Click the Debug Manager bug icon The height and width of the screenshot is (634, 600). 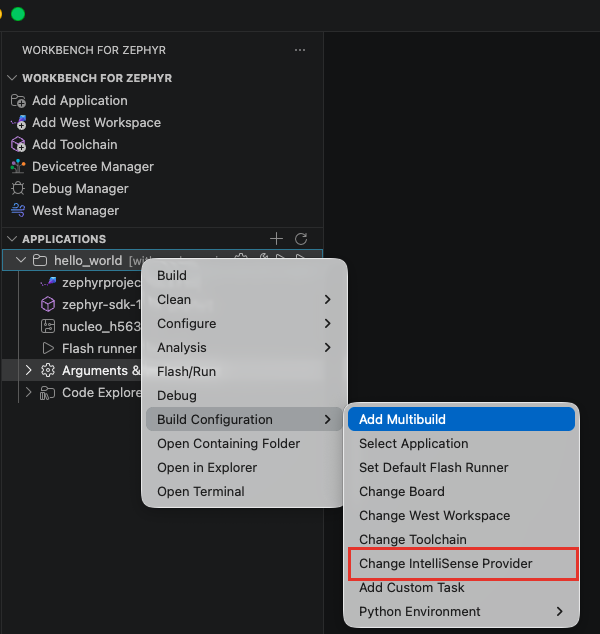point(18,188)
